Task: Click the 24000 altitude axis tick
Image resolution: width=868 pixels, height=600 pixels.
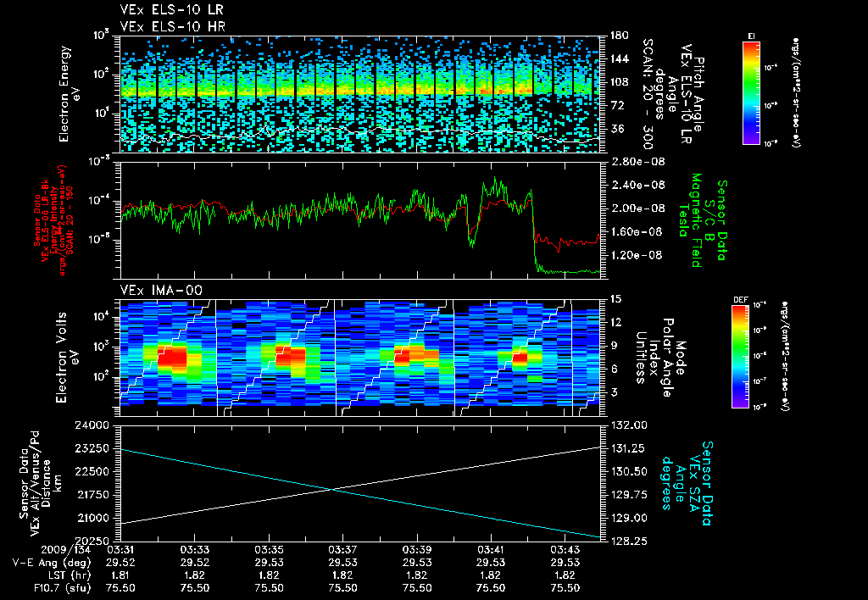Action: (x=92, y=425)
